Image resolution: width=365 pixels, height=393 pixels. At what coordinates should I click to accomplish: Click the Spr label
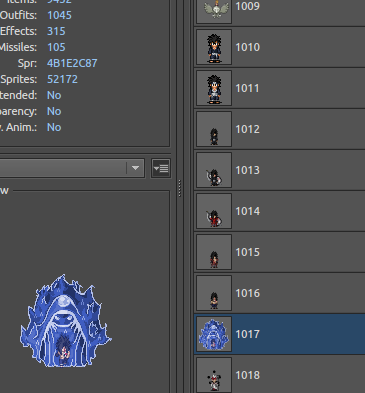pyautogui.click(x=27, y=63)
